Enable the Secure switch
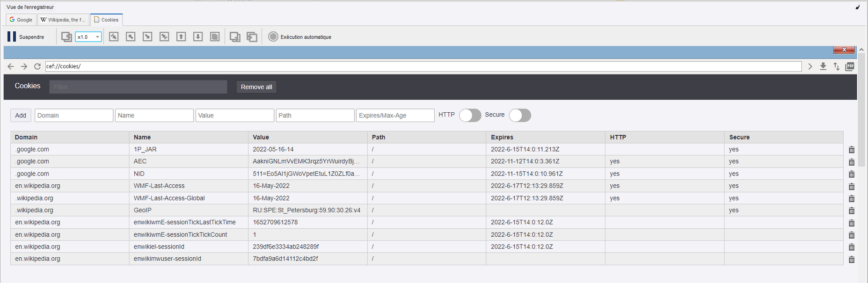868x283 pixels. point(519,115)
